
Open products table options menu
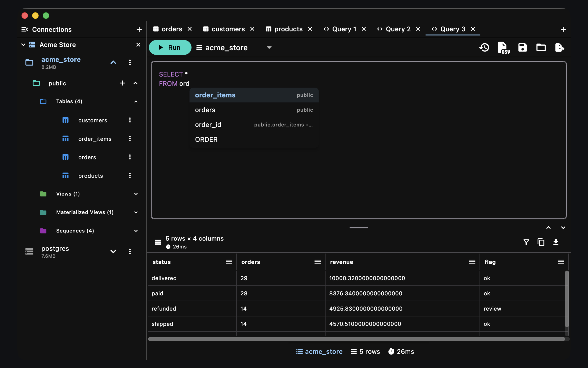point(130,175)
